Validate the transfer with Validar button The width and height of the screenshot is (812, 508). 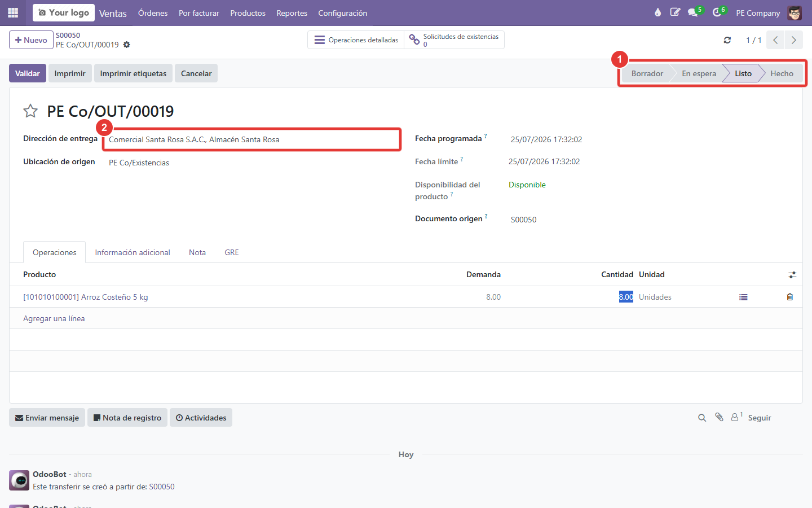point(28,73)
